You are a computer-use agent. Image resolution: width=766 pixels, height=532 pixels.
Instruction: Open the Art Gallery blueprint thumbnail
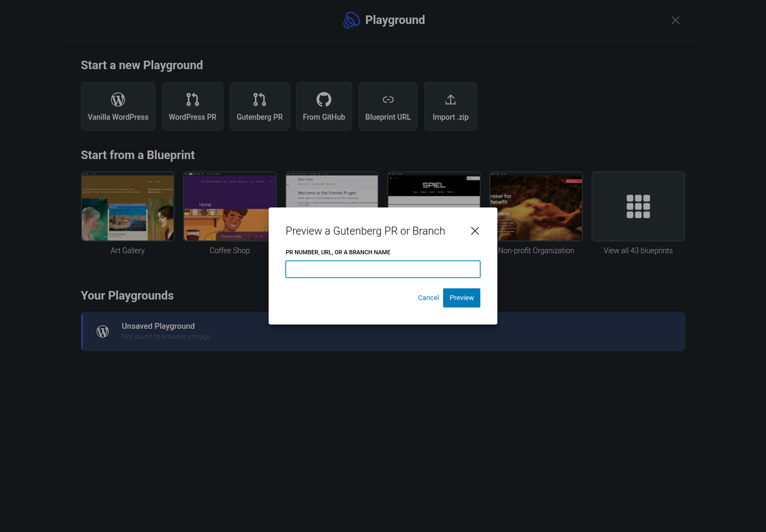click(x=128, y=206)
